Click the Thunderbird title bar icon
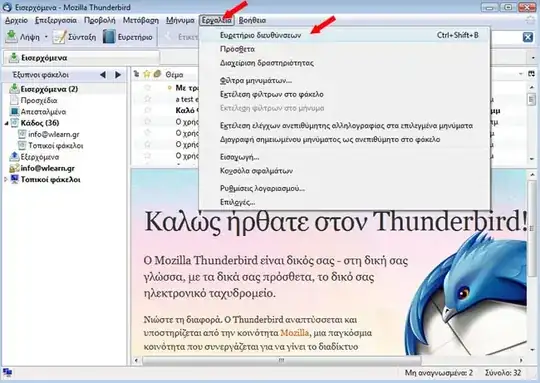Viewport: 540px width, 383px height. (x=7, y=7)
